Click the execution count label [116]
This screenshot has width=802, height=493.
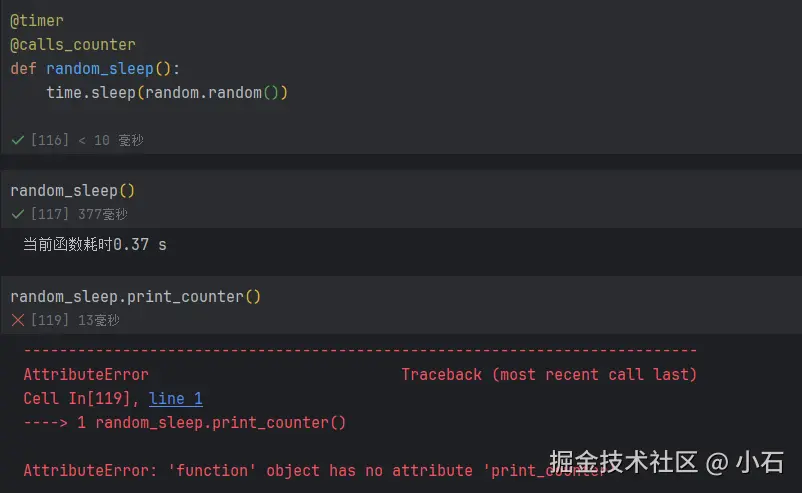pos(50,140)
